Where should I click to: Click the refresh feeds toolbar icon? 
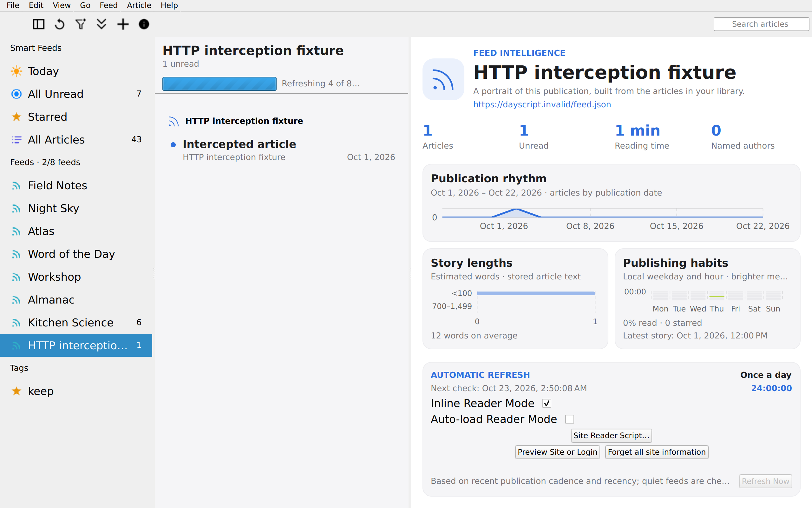click(60, 24)
